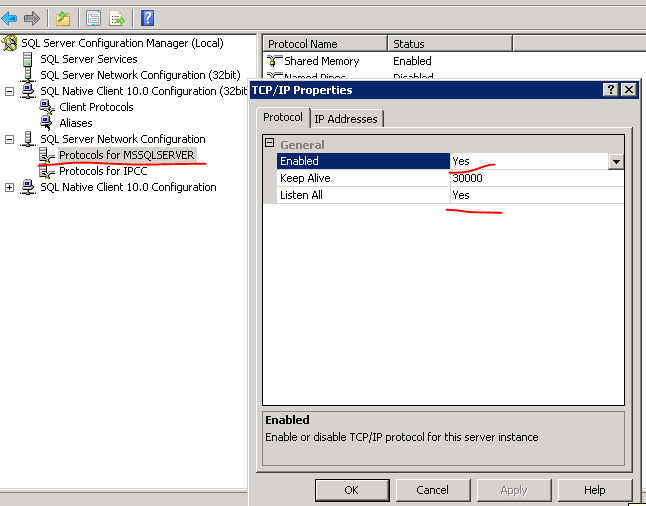The width and height of the screenshot is (646, 506).
Task: Select the Client Protocols tree item
Action: pos(96,107)
